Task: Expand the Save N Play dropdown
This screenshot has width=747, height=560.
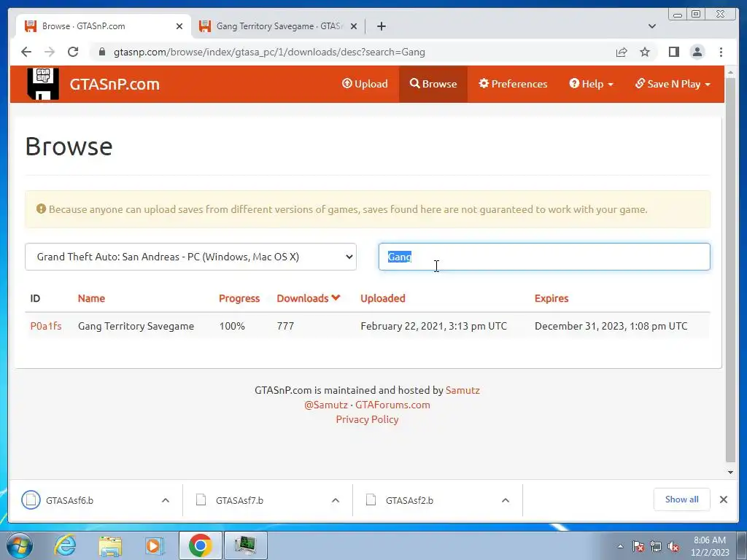Action: (673, 84)
